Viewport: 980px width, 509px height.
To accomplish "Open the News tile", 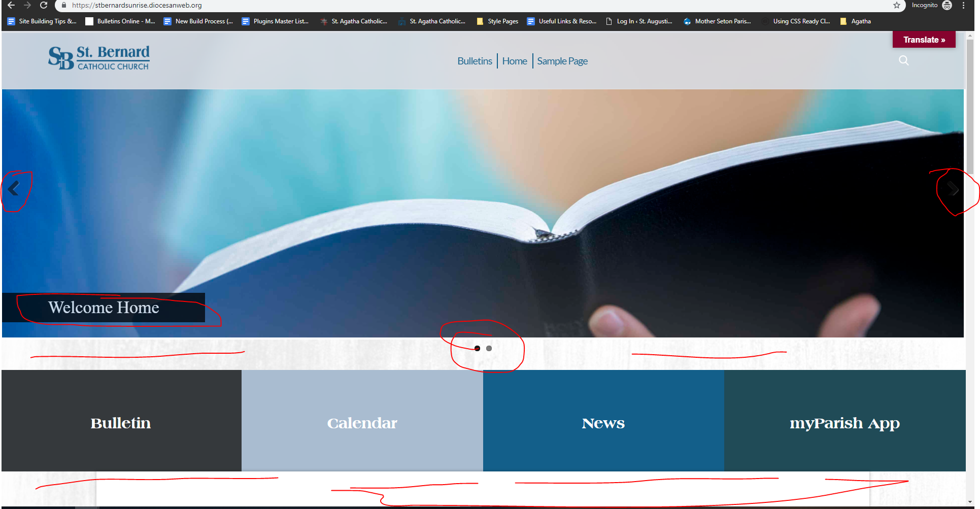I will coord(603,422).
